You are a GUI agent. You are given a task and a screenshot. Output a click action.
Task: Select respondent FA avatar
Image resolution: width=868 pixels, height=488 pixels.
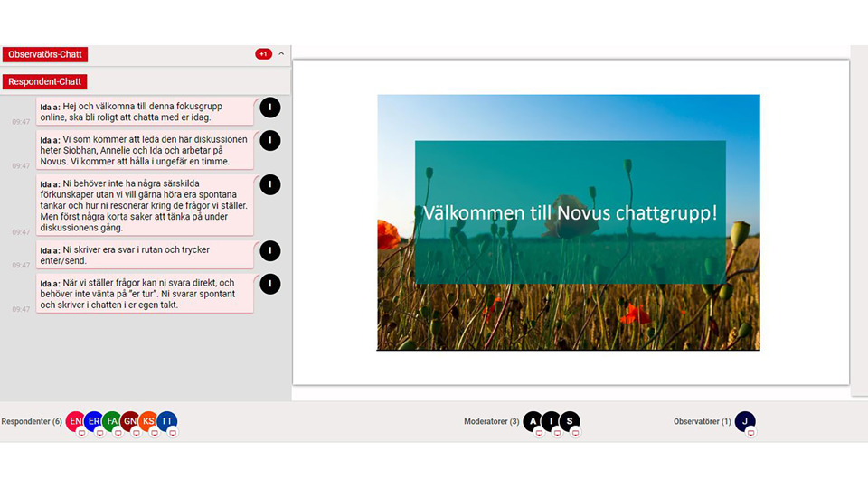tap(112, 421)
